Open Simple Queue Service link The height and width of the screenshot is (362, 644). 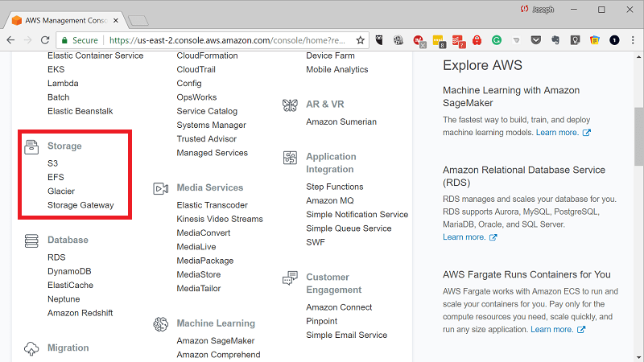coord(349,228)
